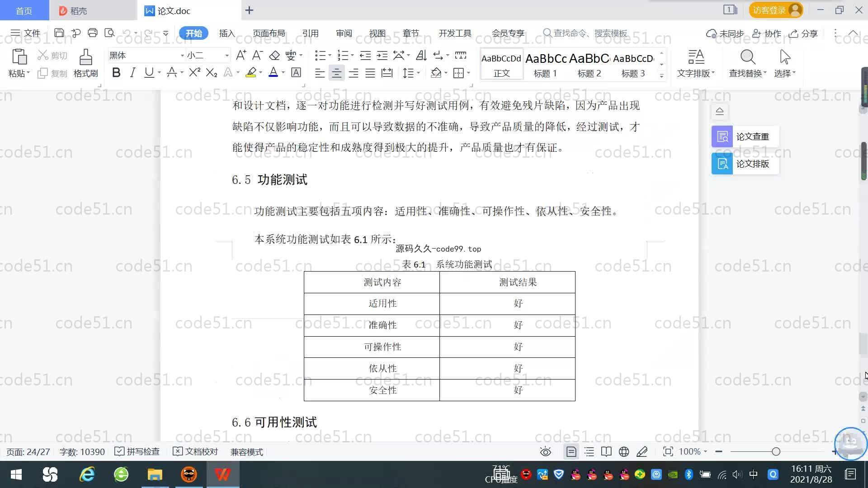Toggle right alignment
The height and width of the screenshot is (488, 868).
pos(354,73)
